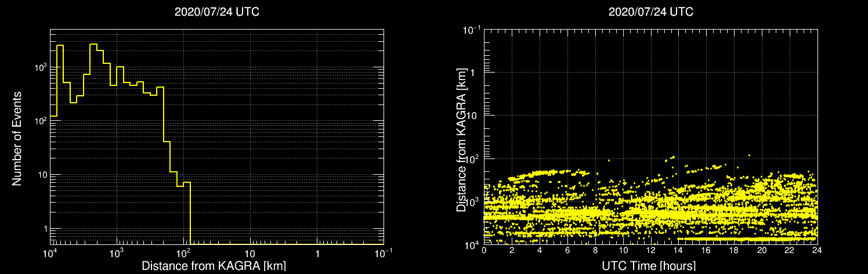Click histogram x-axis tick label 10^3
This screenshot has width=868, height=274.
pyautogui.click(x=117, y=254)
